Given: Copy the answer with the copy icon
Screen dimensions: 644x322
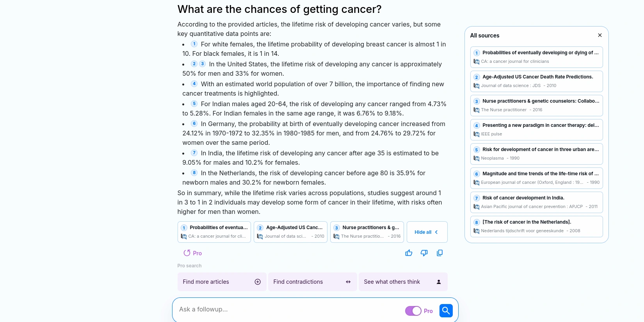Looking at the screenshot, I should 439,253.
